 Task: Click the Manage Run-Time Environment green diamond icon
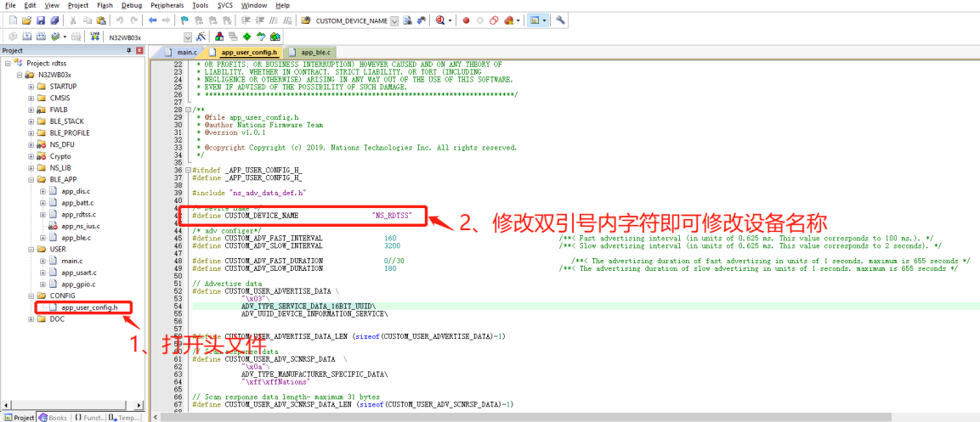point(247,37)
